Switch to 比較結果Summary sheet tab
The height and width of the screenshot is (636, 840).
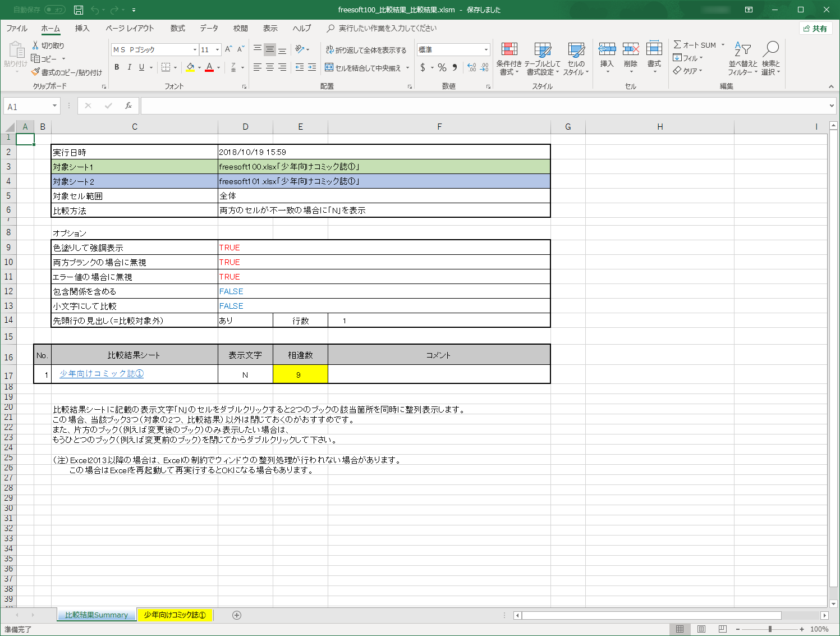tap(96, 615)
